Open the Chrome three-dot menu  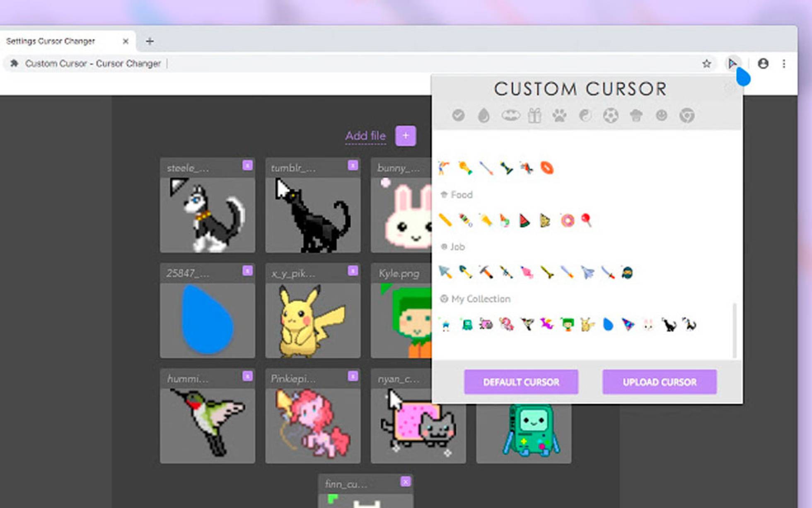coord(784,63)
